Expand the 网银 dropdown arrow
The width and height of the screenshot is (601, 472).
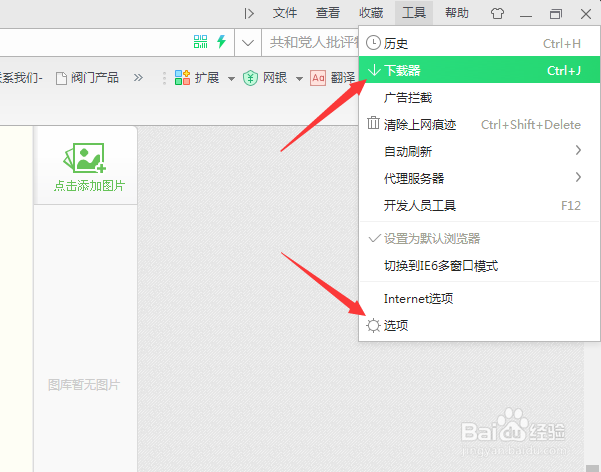point(299,79)
